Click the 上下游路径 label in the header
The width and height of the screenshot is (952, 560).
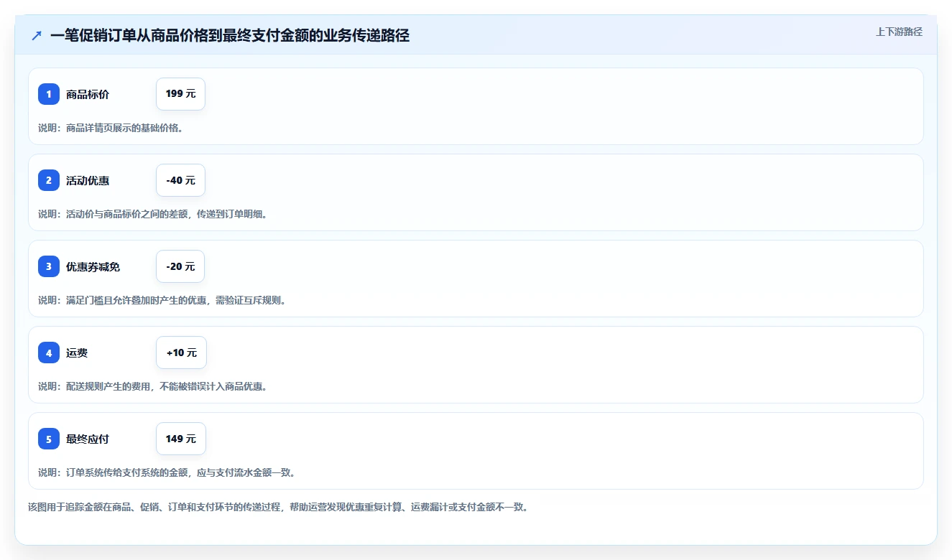(899, 32)
